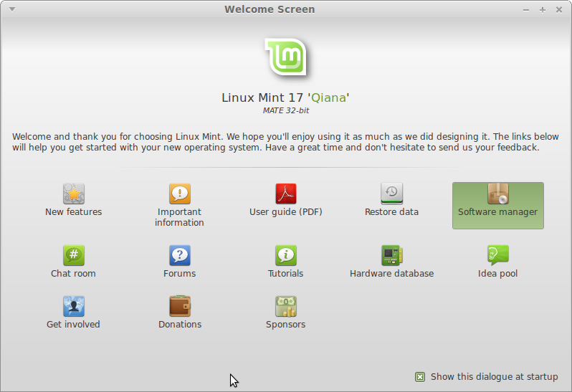The image size is (572, 392).
Task: Click the User guide (PDF) label
Action: [x=285, y=212]
